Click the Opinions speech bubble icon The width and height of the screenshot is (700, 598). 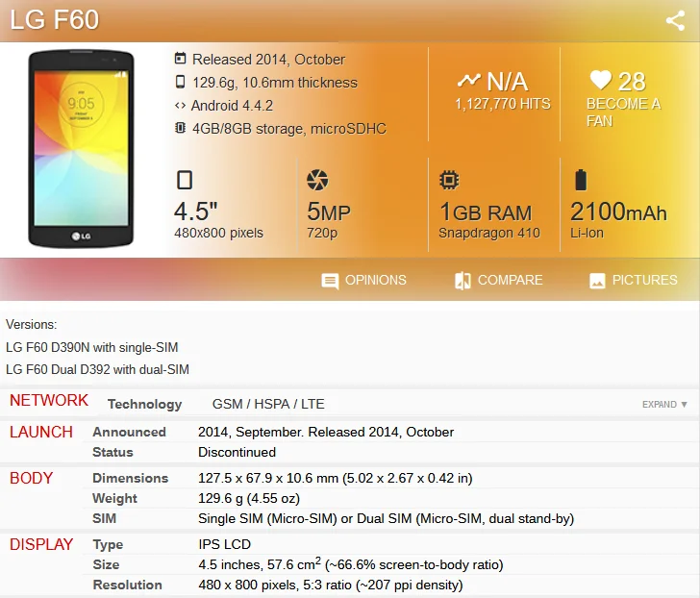click(330, 281)
